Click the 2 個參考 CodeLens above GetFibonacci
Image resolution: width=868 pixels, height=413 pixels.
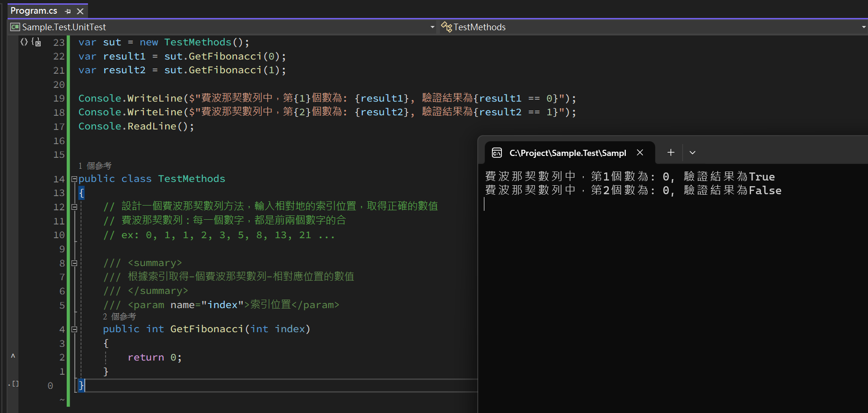coord(119,317)
